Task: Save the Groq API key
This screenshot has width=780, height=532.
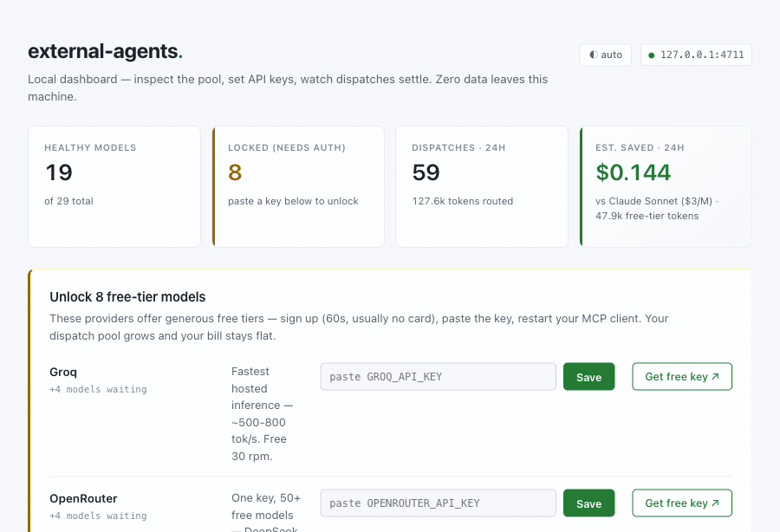Action: point(589,376)
